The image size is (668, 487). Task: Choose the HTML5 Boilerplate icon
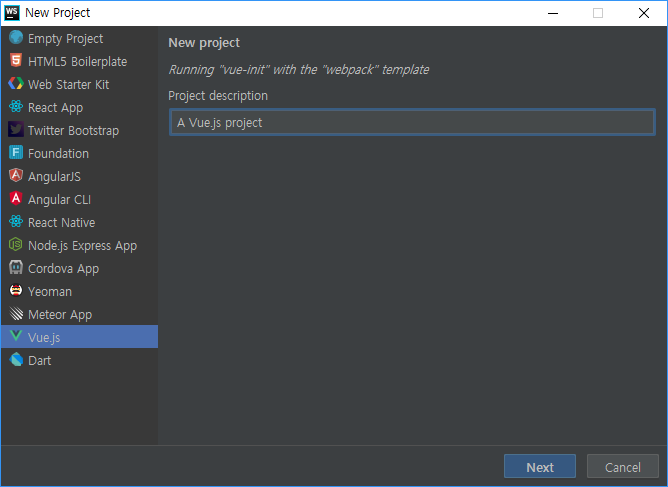(x=16, y=61)
